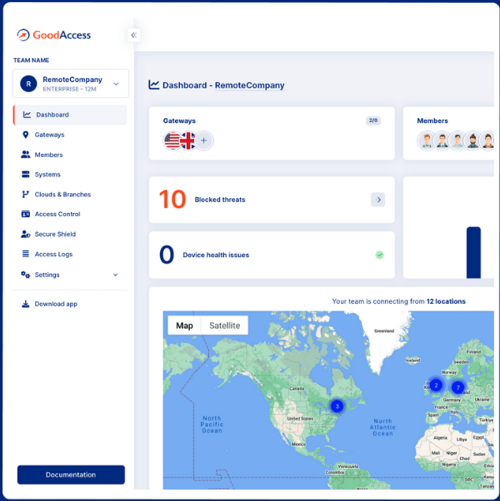Click the map cluster marker 7
Viewport: 500px width, 501px height.
458,387
